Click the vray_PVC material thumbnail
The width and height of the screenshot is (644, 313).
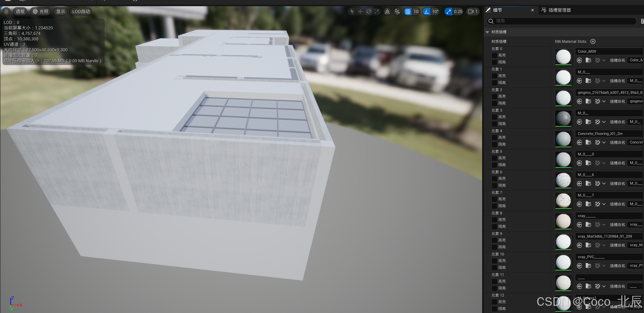[563, 262]
